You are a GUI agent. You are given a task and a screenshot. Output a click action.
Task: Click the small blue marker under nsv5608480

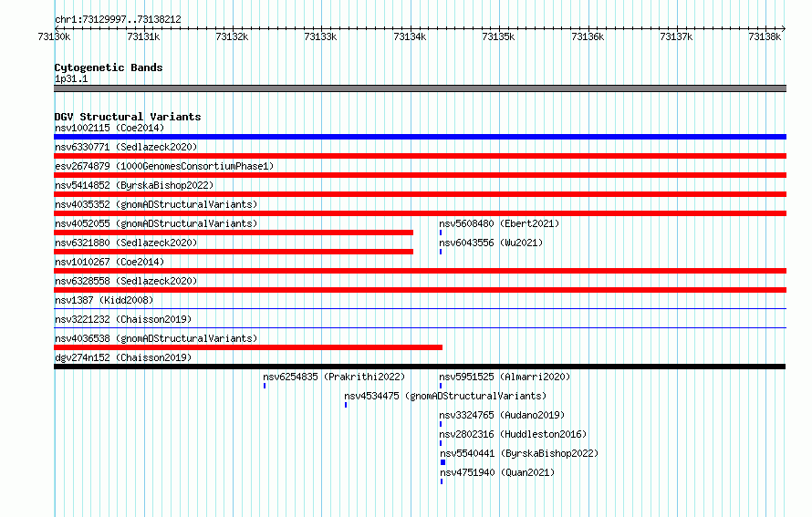coord(441,233)
